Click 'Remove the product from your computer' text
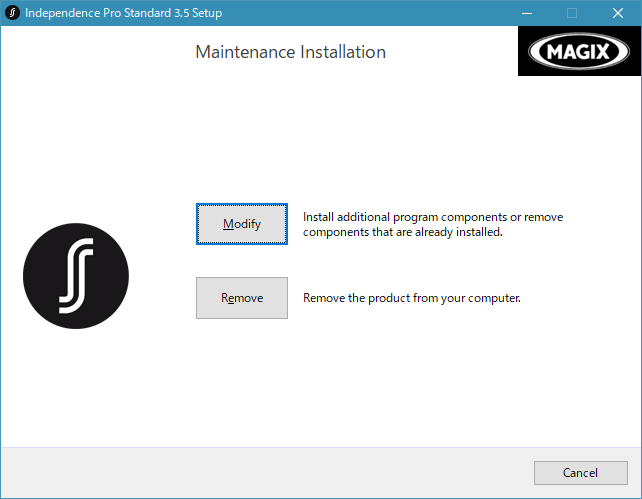The image size is (642, 499). (x=411, y=298)
